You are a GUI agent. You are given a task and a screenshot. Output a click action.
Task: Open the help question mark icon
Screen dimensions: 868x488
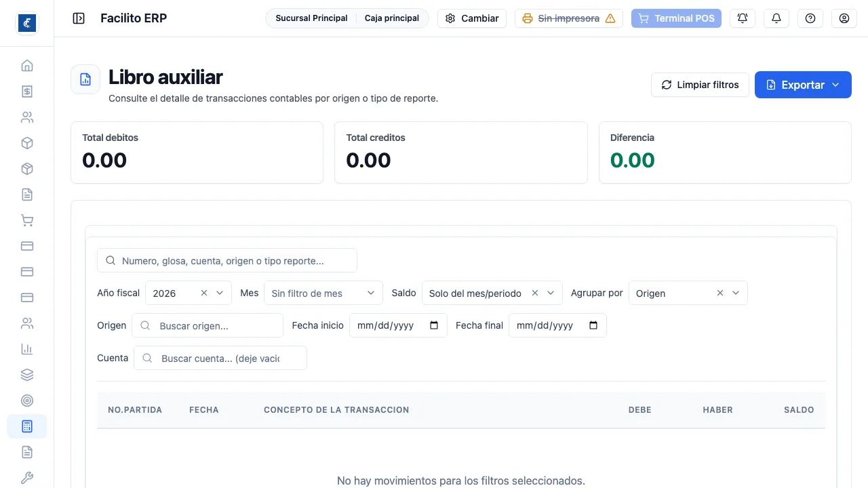pos(810,18)
